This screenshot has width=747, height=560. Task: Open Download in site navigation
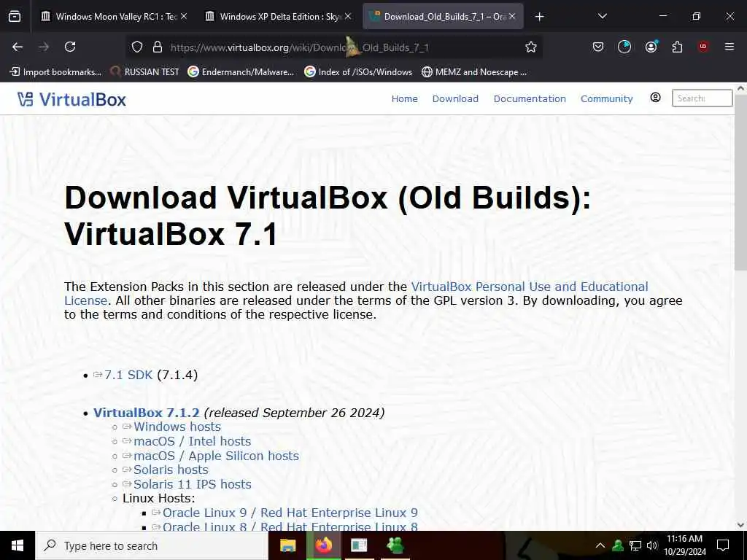point(455,98)
